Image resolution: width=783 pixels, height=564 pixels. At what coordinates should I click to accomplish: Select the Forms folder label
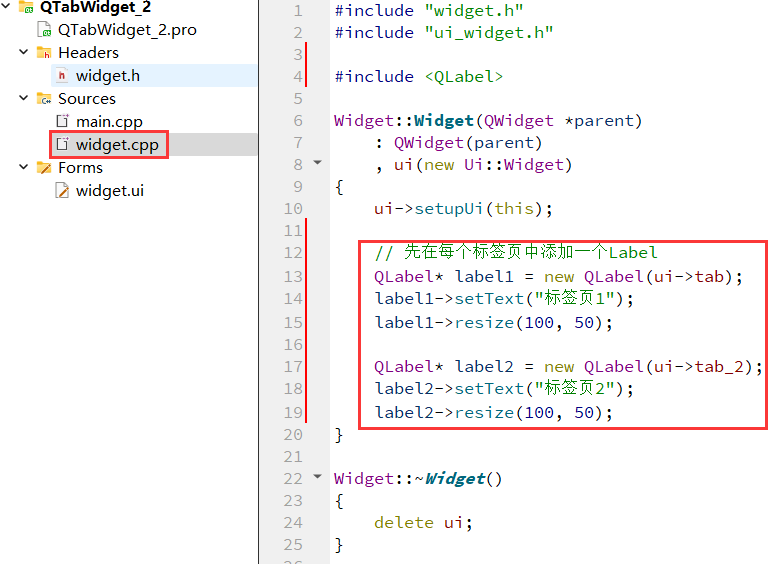point(80,167)
